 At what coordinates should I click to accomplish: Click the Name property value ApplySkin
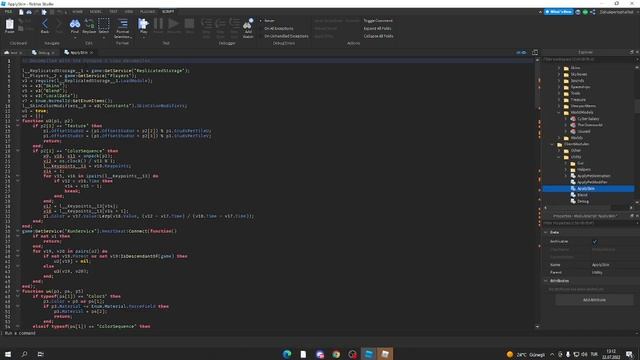(600, 265)
